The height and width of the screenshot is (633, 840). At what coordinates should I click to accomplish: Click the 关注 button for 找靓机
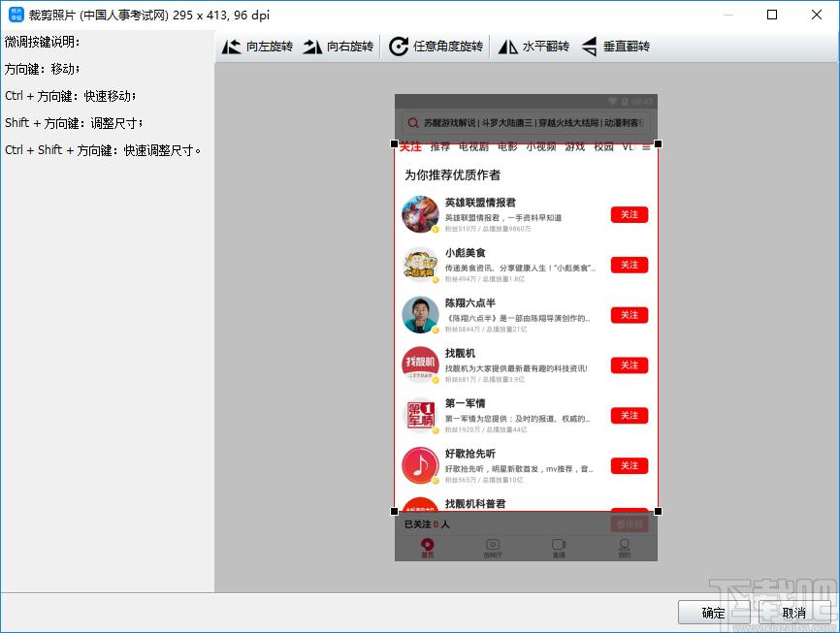coord(630,365)
